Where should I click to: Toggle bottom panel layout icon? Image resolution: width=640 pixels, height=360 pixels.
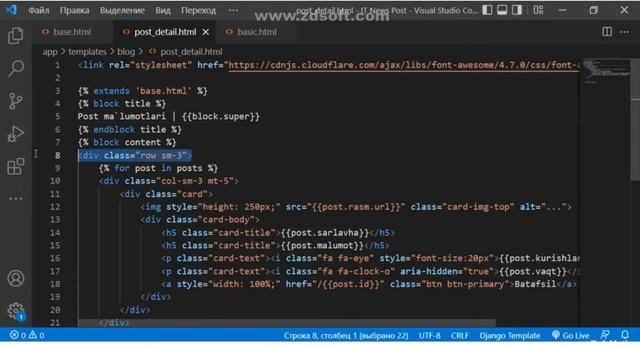pos(502,10)
